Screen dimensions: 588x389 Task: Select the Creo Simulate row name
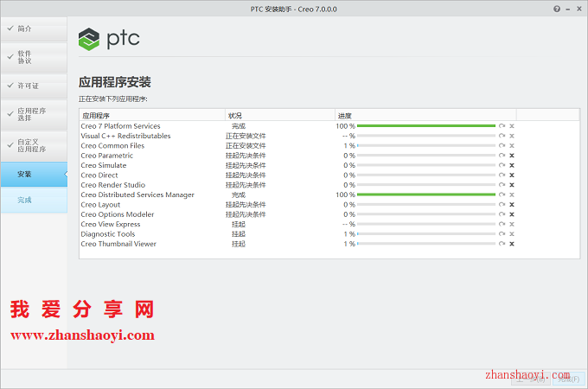[x=104, y=165]
